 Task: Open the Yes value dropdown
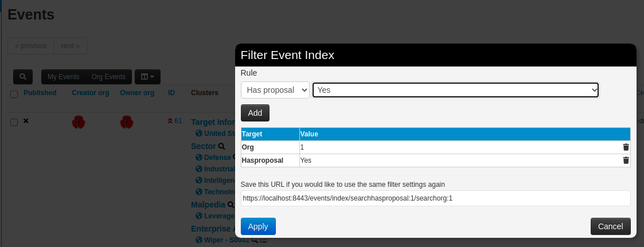click(455, 90)
